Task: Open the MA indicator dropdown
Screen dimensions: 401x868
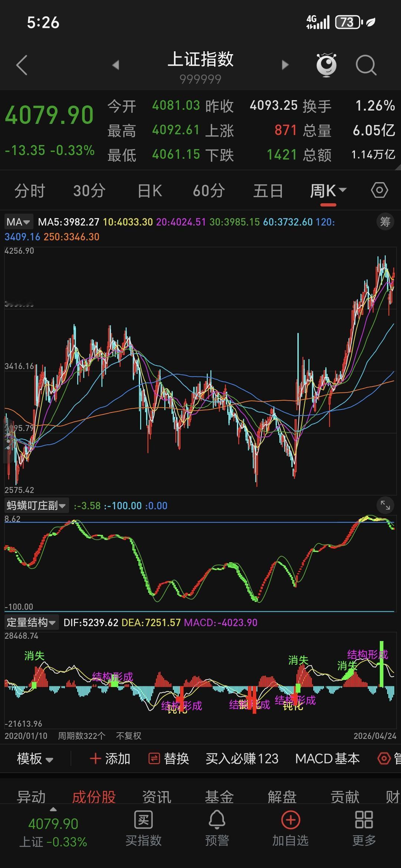Action: (x=18, y=222)
